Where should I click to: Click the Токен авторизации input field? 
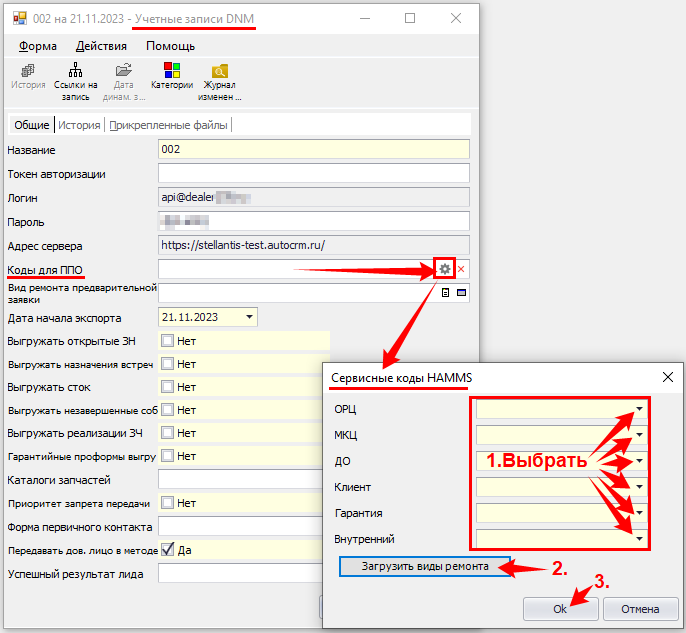pos(314,174)
